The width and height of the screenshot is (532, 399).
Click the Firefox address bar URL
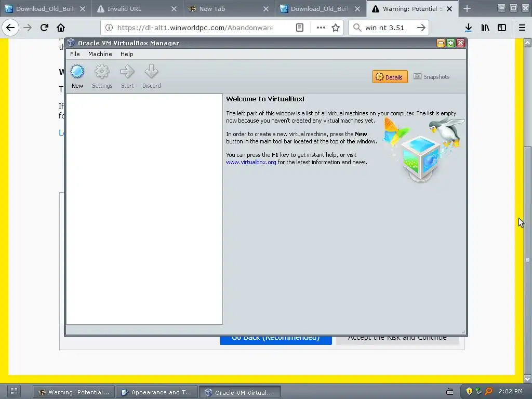pyautogui.click(x=195, y=28)
